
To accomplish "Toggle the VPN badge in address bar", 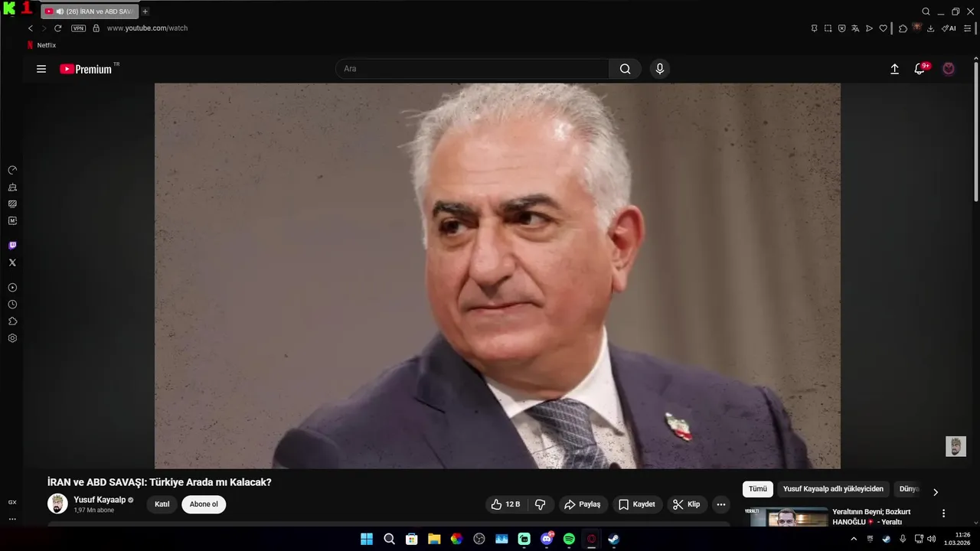I will point(78,28).
